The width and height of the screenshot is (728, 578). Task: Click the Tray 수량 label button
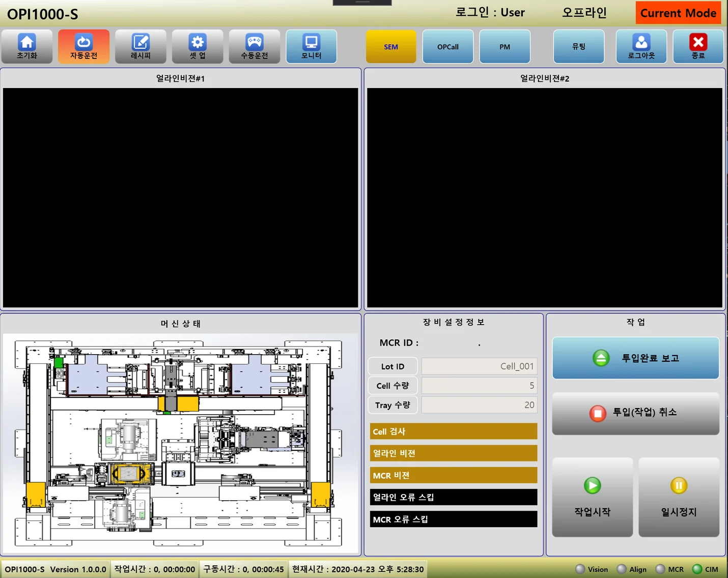click(x=393, y=405)
